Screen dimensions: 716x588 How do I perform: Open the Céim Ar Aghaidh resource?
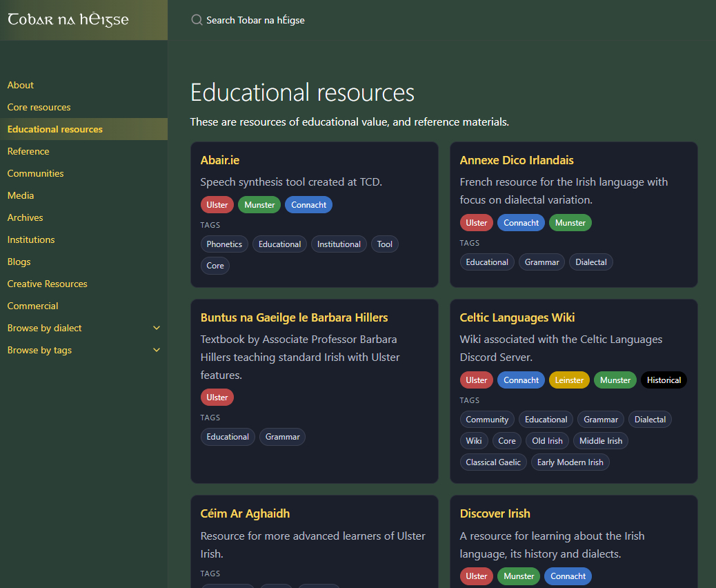pos(245,513)
